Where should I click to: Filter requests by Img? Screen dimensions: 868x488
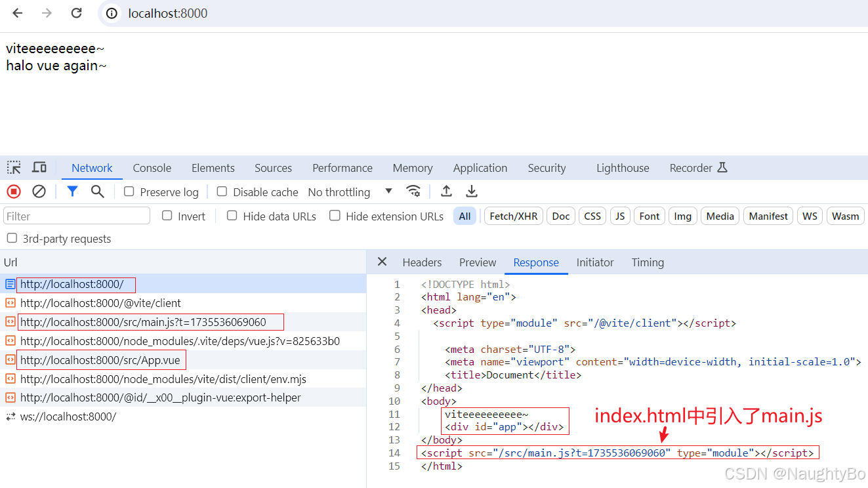[x=683, y=216]
